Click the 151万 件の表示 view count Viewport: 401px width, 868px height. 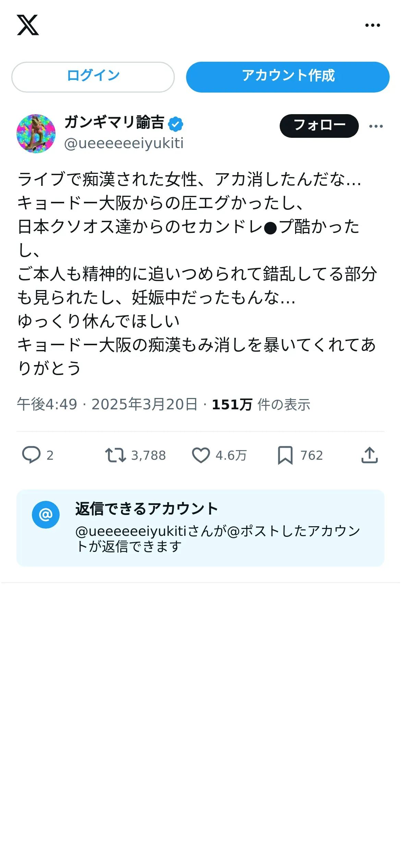click(x=261, y=405)
